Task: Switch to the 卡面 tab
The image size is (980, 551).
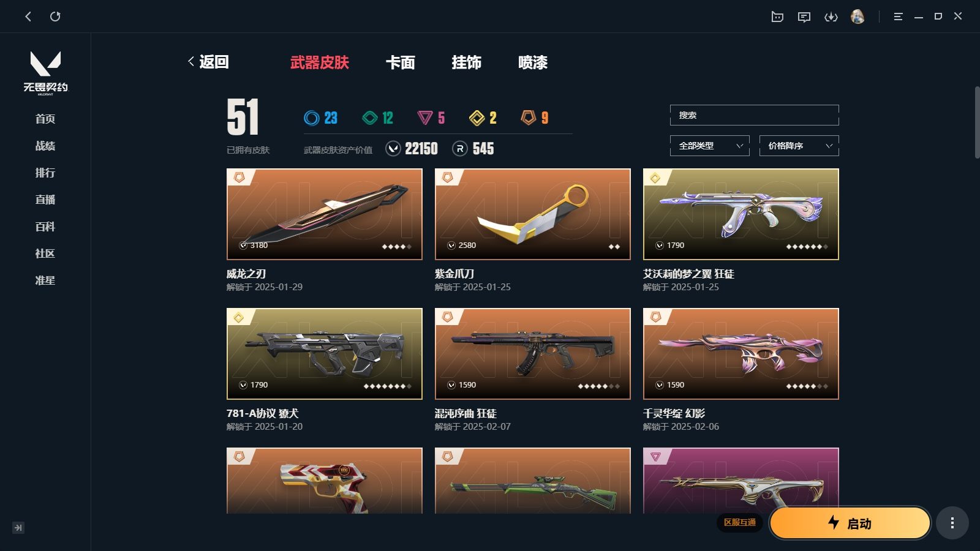Action: (401, 62)
